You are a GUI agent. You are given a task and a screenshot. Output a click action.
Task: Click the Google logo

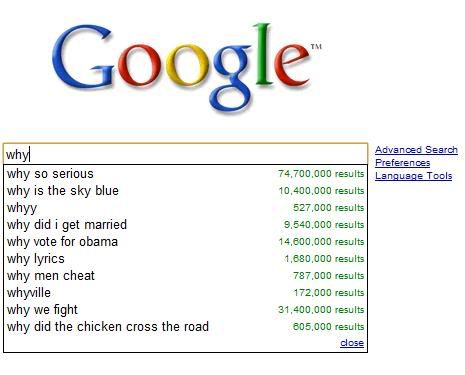(x=187, y=67)
